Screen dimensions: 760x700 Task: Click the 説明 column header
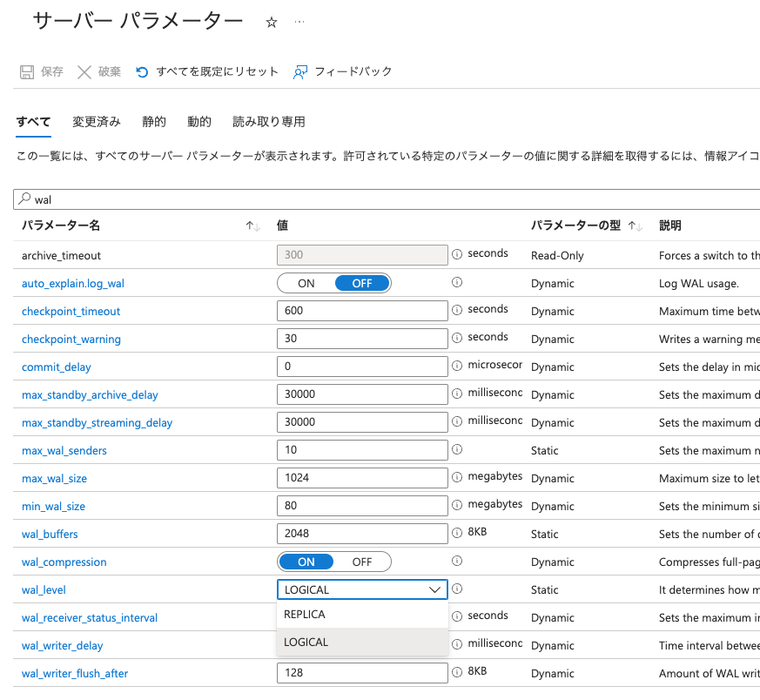point(669,225)
